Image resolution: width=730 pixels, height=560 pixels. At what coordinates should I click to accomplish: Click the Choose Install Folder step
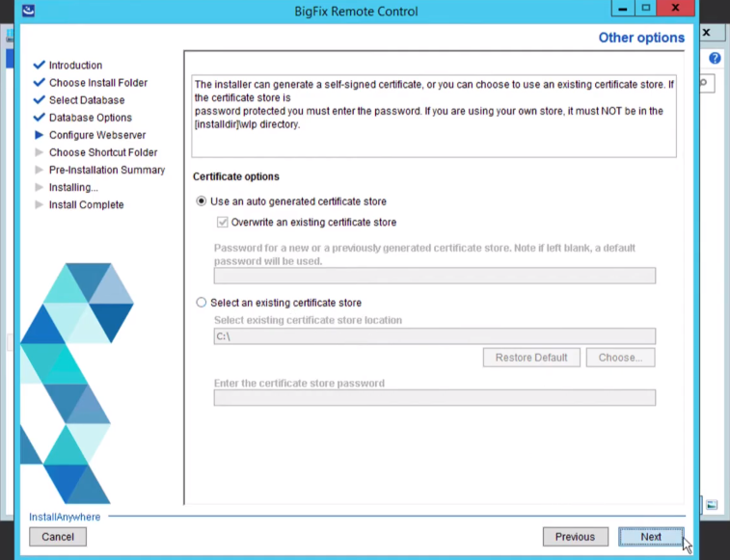coord(98,82)
